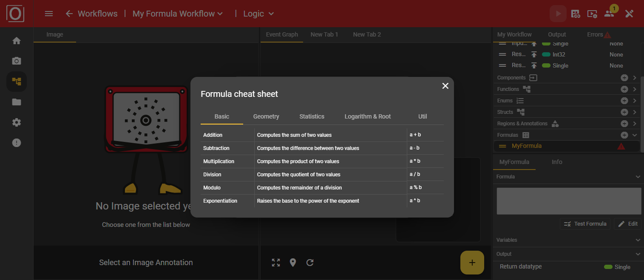Open the camera panel from the sidebar
This screenshot has width=644, height=280.
pyautogui.click(x=16, y=61)
